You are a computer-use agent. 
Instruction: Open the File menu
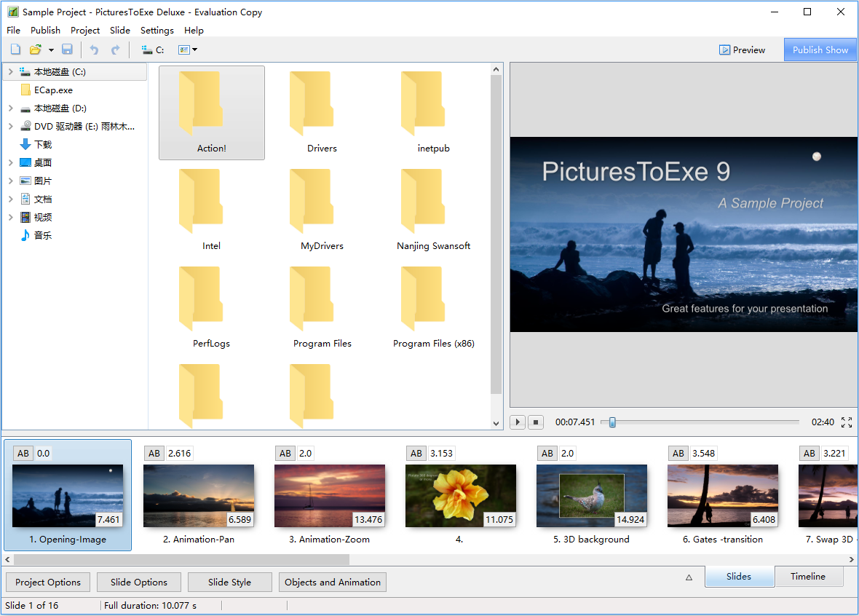click(x=13, y=30)
